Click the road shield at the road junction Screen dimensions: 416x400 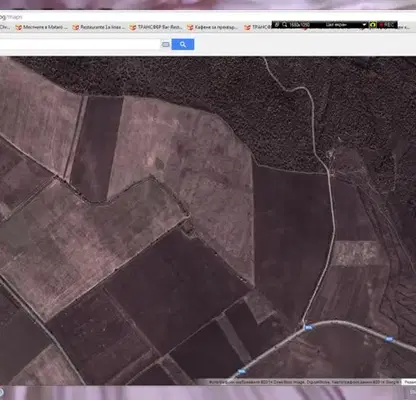click(309, 327)
